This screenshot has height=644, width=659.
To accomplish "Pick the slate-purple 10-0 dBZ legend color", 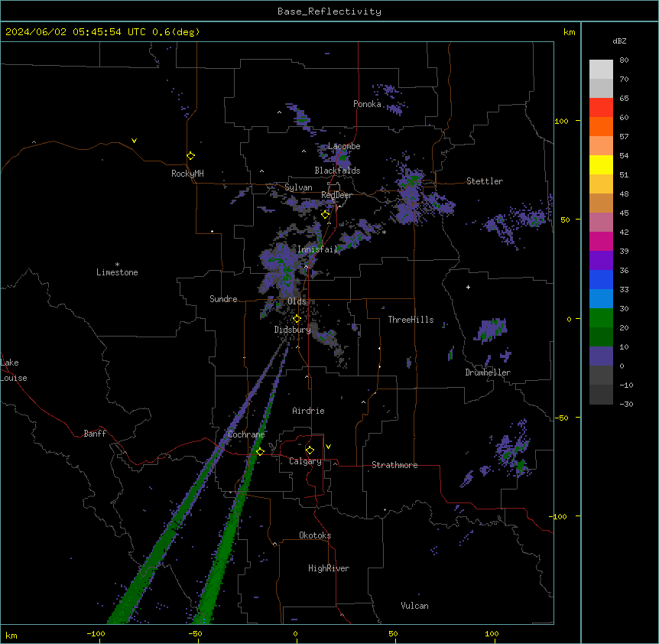I will point(601,356).
